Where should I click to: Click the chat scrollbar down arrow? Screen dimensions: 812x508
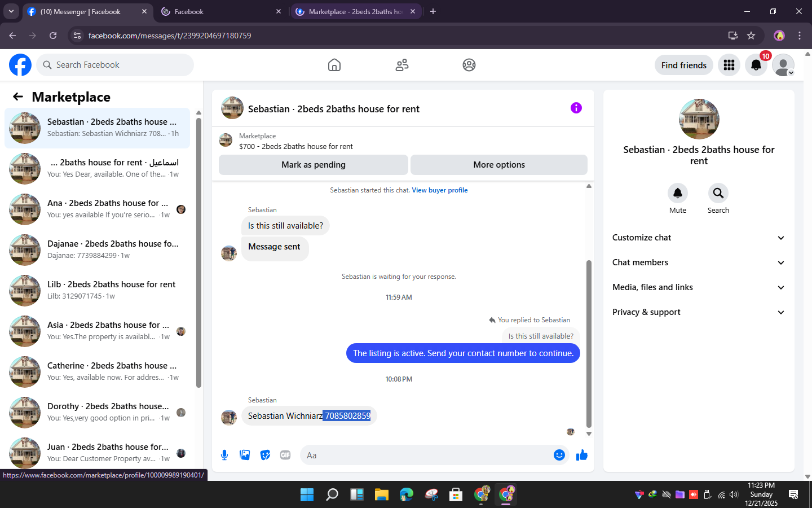coord(589,433)
